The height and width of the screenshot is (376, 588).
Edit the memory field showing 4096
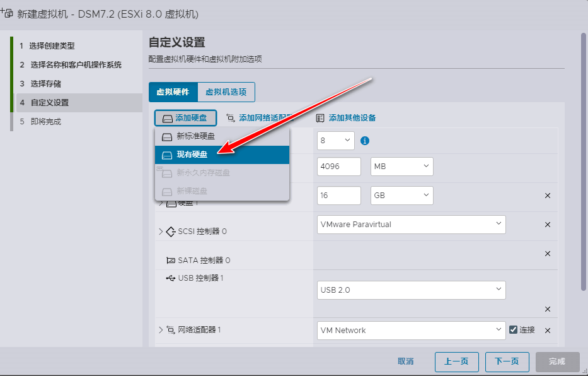[339, 167]
